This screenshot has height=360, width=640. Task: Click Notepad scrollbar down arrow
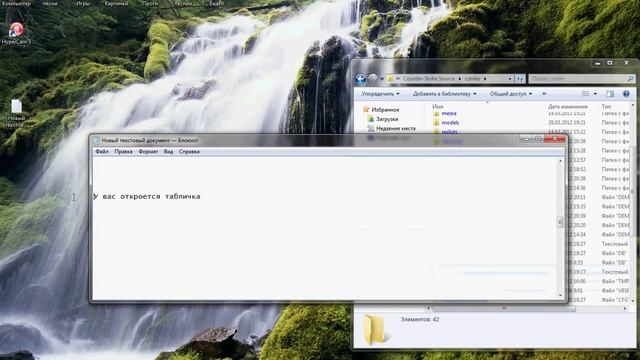click(560, 295)
